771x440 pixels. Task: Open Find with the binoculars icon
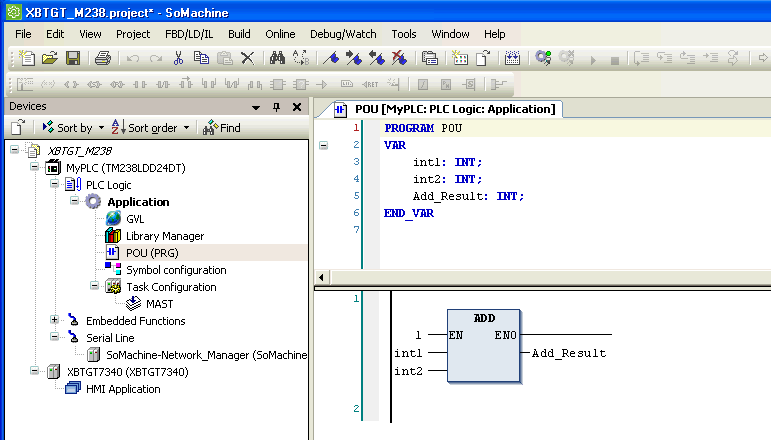277,58
